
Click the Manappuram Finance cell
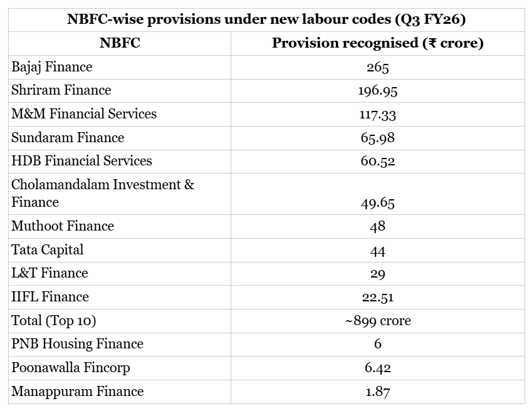[x=77, y=392]
